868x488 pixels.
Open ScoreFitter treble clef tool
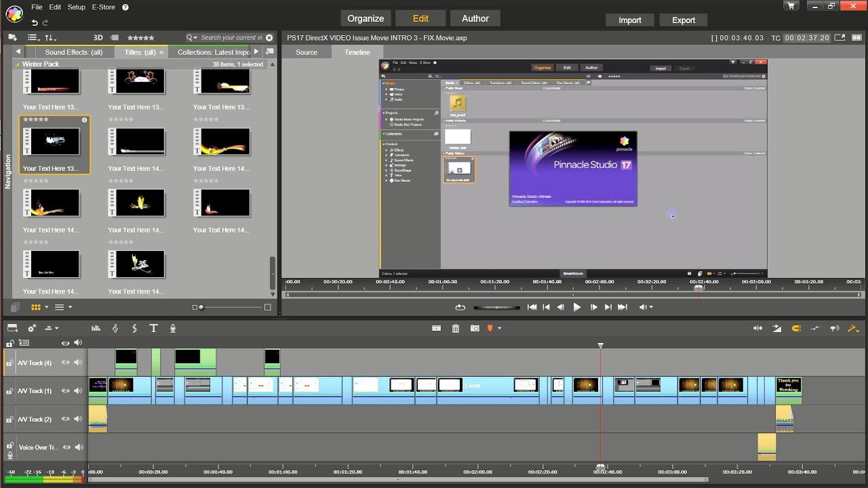coord(115,328)
